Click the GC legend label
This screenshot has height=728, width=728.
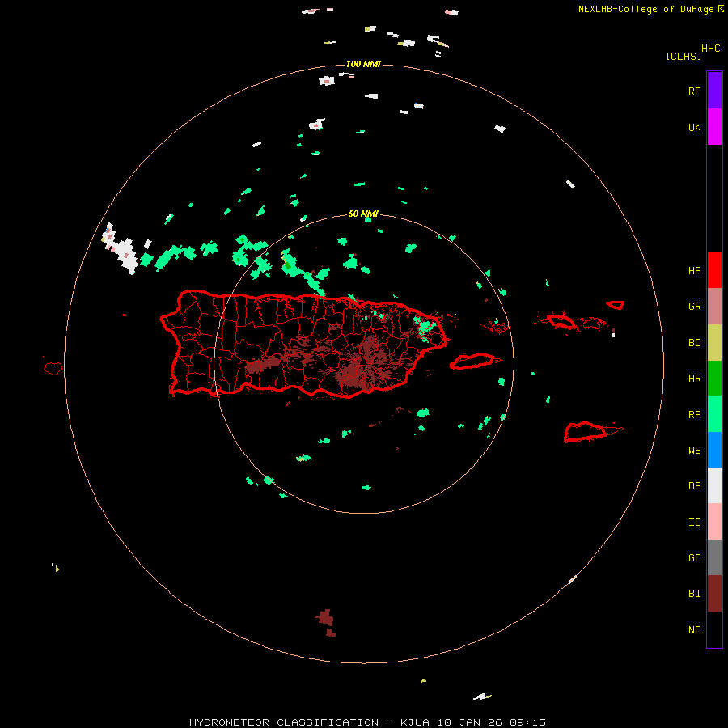(694, 558)
